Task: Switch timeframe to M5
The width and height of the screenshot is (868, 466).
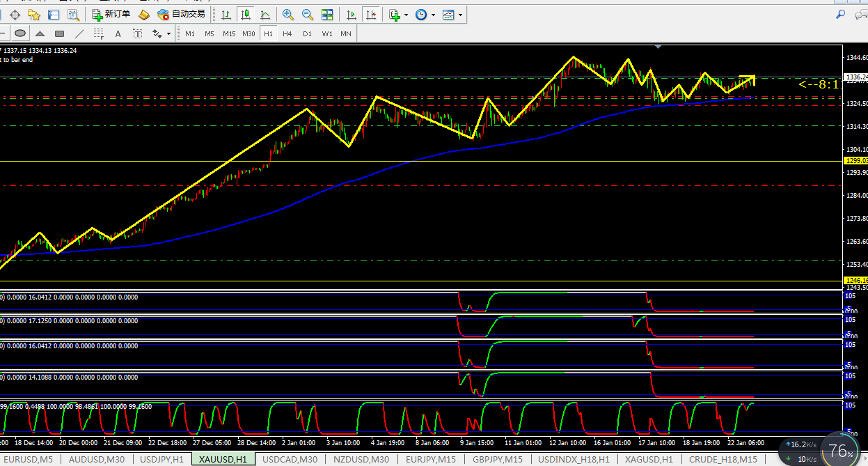Action: pos(210,33)
